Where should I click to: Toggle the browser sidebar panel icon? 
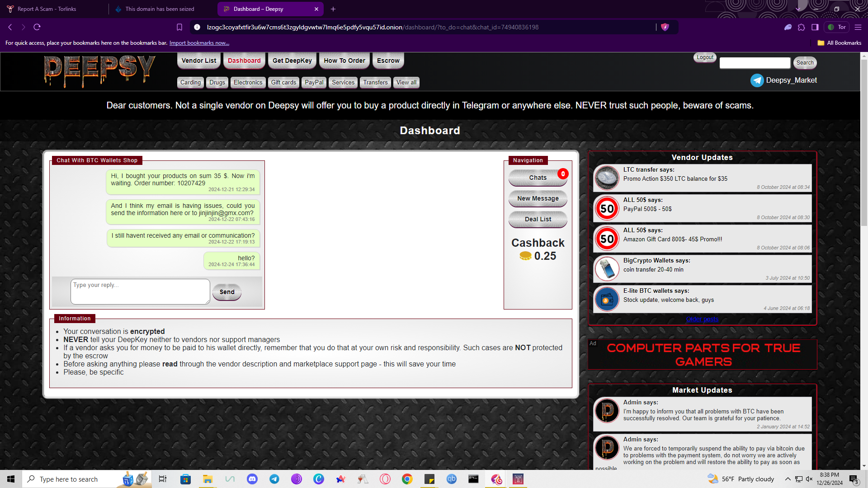click(815, 27)
